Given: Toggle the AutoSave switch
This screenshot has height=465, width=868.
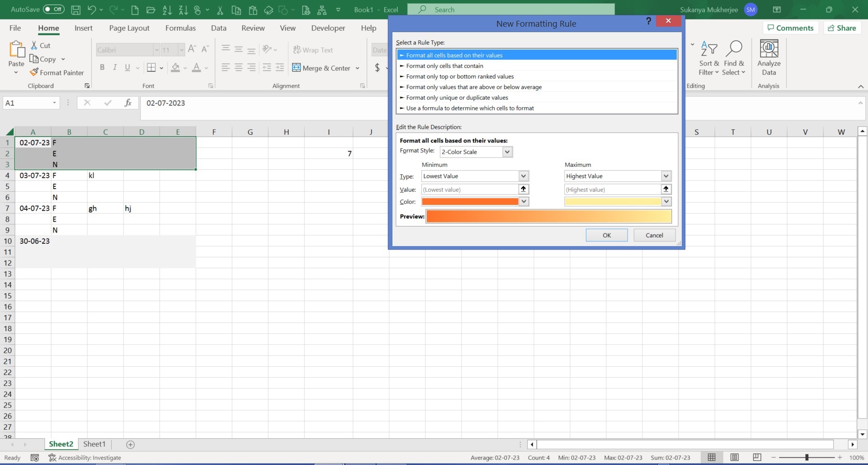Looking at the screenshot, I should point(54,9).
